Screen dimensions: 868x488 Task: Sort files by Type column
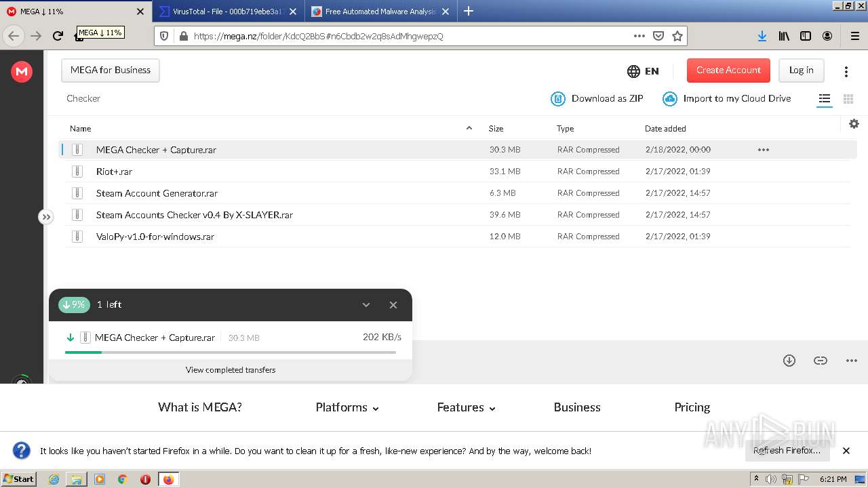[566, 128]
